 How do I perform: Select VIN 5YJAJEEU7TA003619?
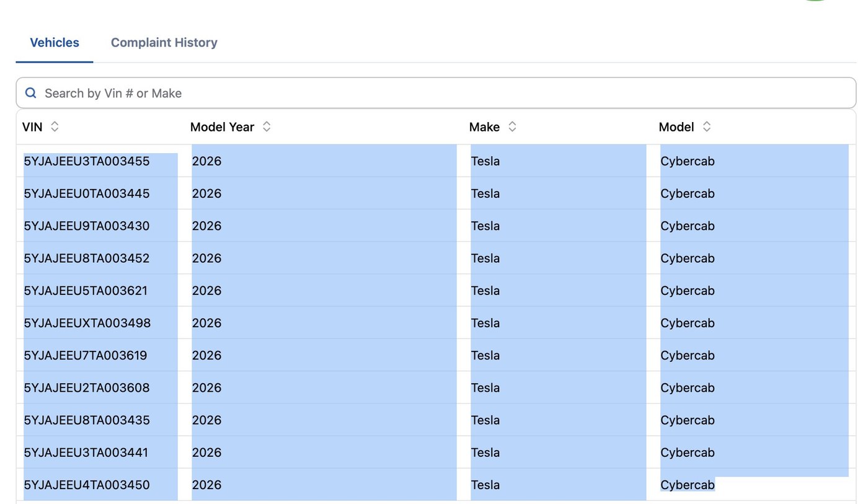pos(86,355)
